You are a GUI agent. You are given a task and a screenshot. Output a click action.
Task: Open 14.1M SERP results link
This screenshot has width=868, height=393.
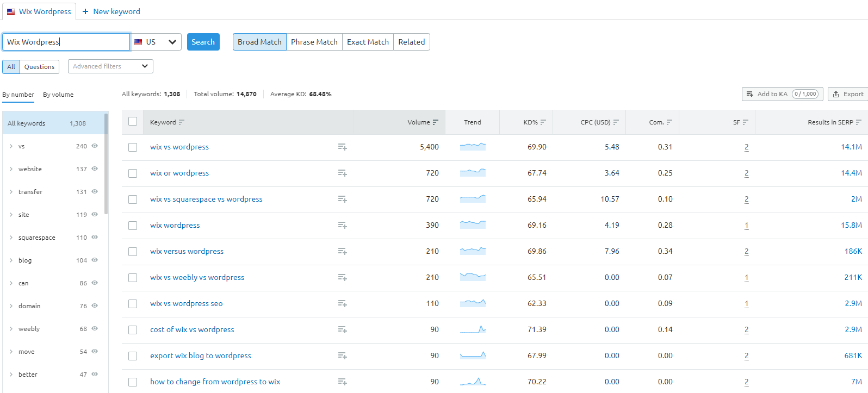(x=851, y=147)
